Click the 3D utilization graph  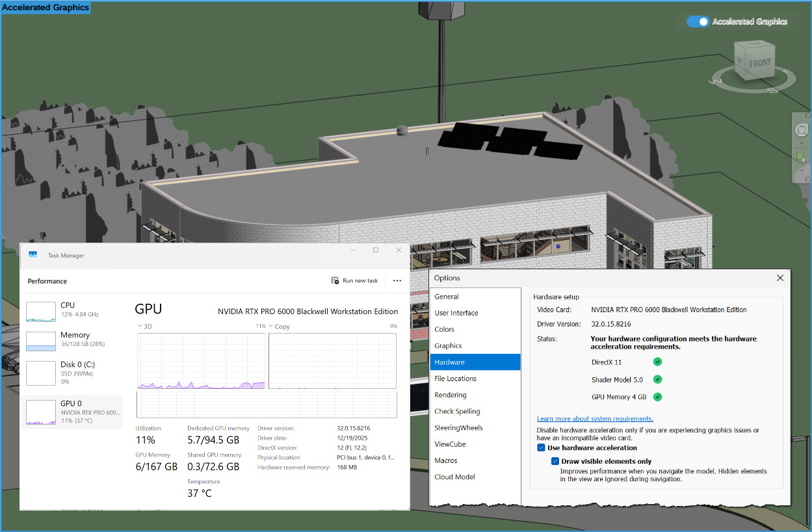(x=201, y=361)
